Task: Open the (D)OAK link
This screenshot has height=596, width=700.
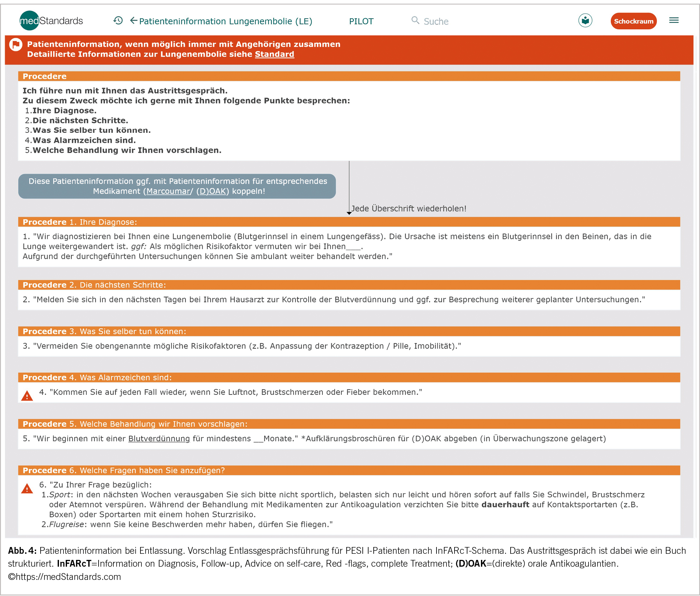Action: (x=212, y=191)
